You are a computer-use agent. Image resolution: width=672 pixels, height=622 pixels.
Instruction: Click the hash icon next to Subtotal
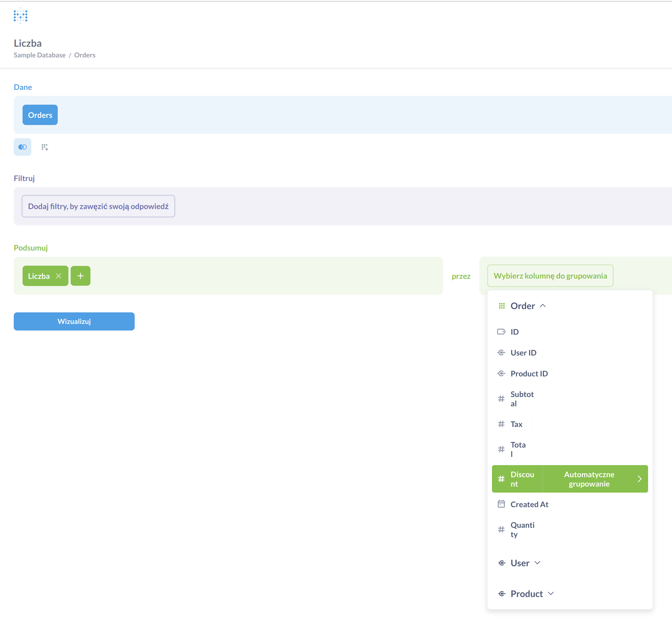[501, 399]
